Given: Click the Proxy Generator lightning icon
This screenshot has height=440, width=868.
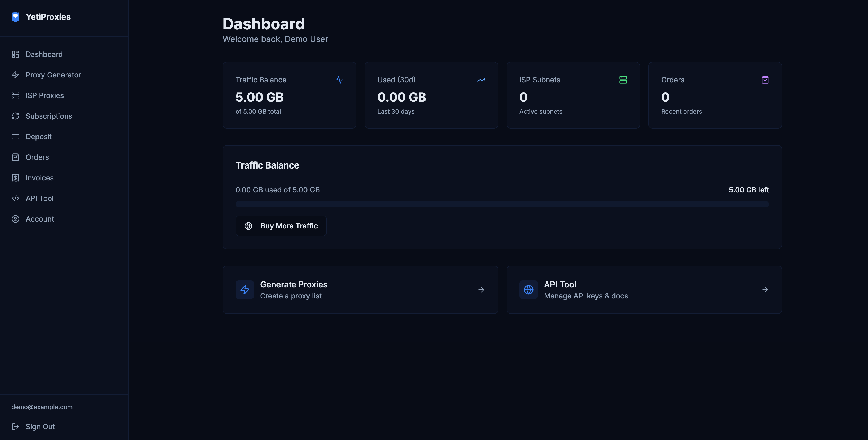Looking at the screenshot, I should pyautogui.click(x=15, y=75).
